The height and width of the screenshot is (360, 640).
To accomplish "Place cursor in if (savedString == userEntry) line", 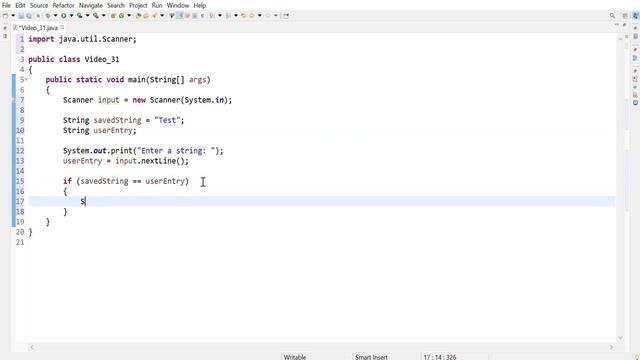I will [126, 181].
